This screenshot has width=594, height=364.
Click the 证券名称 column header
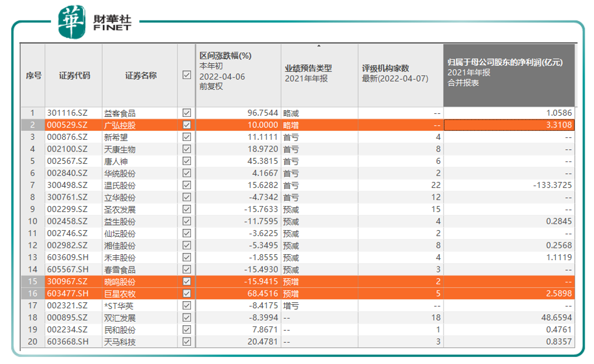click(140, 76)
